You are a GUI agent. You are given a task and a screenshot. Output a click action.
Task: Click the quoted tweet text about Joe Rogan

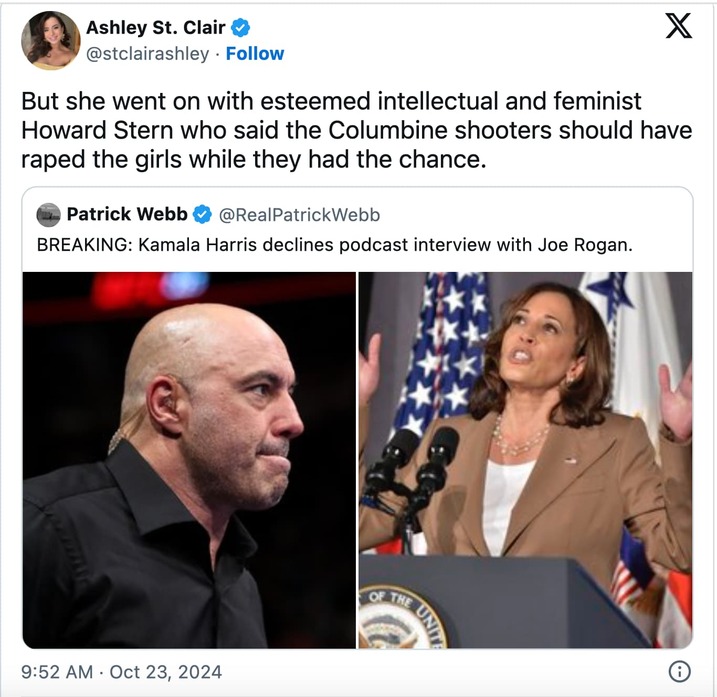[335, 245]
